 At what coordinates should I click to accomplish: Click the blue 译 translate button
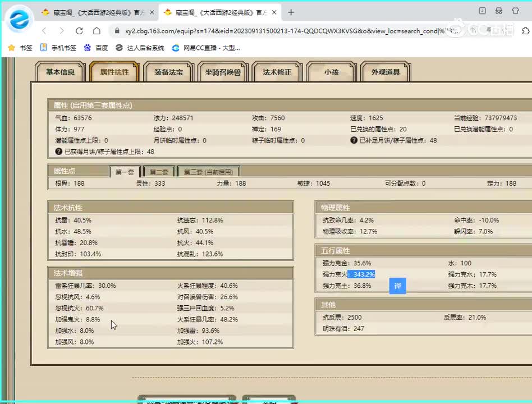pyautogui.click(x=398, y=286)
